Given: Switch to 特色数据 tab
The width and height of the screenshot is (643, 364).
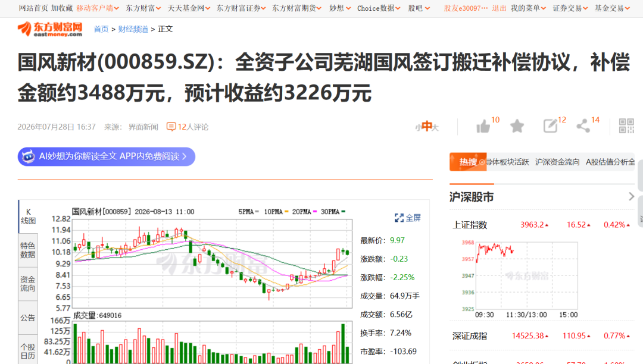Looking at the screenshot, I should (x=28, y=250).
